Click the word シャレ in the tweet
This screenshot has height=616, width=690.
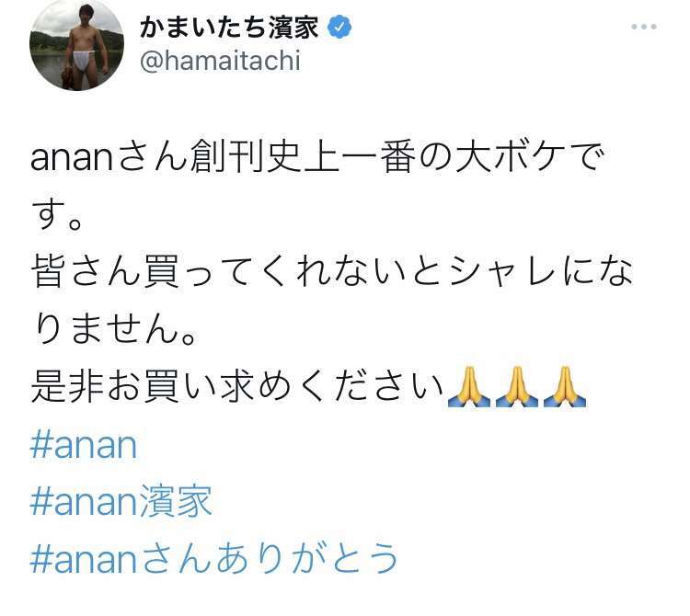pyautogui.click(x=506, y=272)
